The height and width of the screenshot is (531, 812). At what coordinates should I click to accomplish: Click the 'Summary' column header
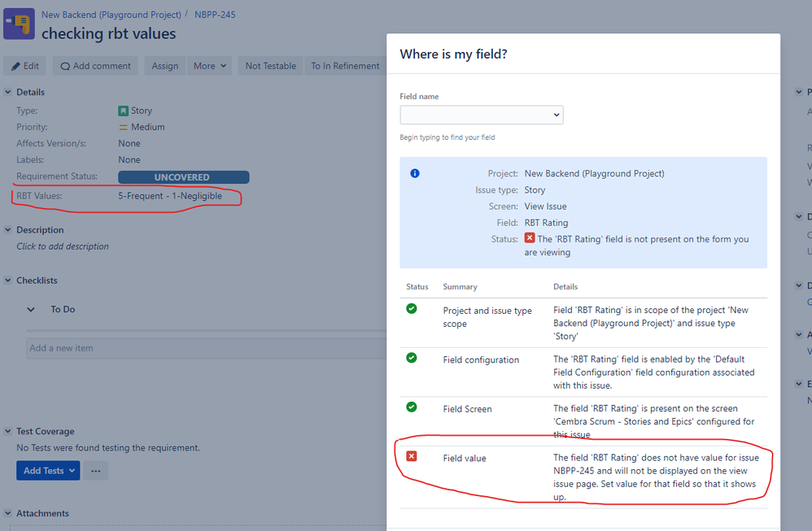pos(461,287)
